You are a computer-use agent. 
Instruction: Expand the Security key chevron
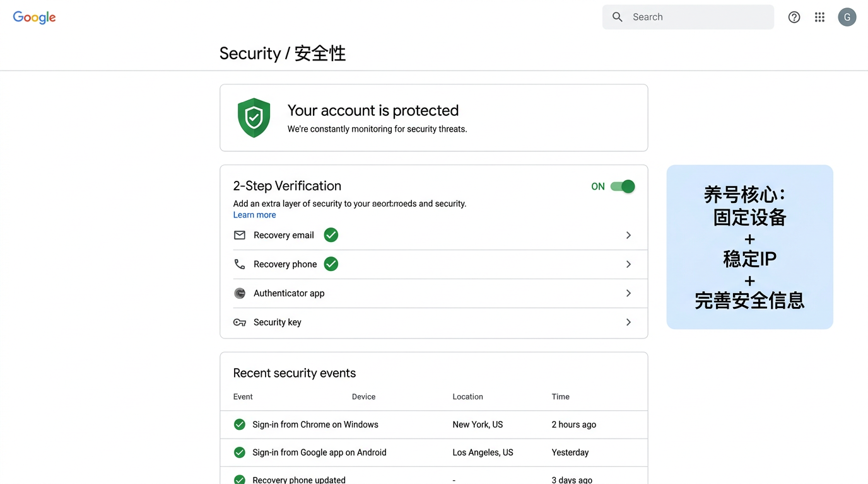click(x=628, y=322)
